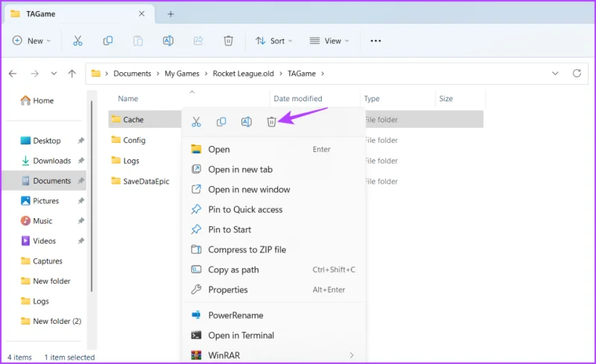Click the Paste icon in the toolbar

click(x=138, y=41)
